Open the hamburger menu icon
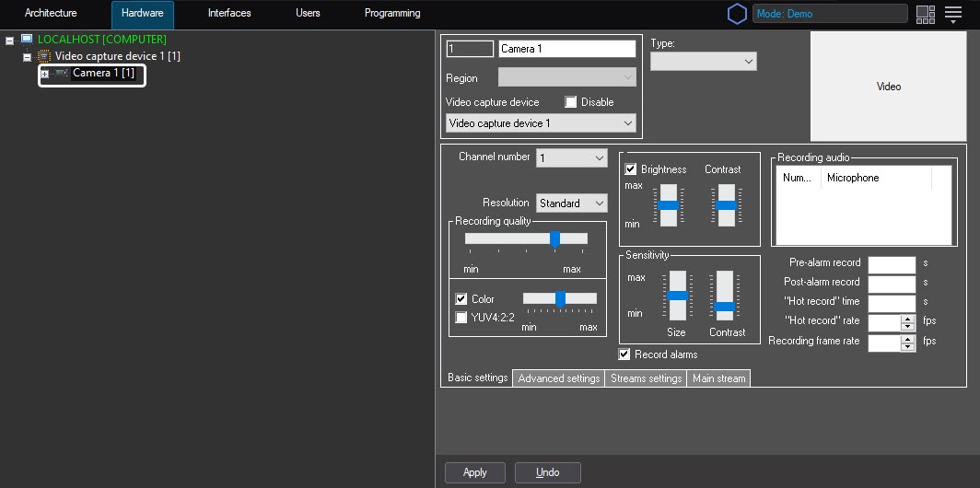 953,14
